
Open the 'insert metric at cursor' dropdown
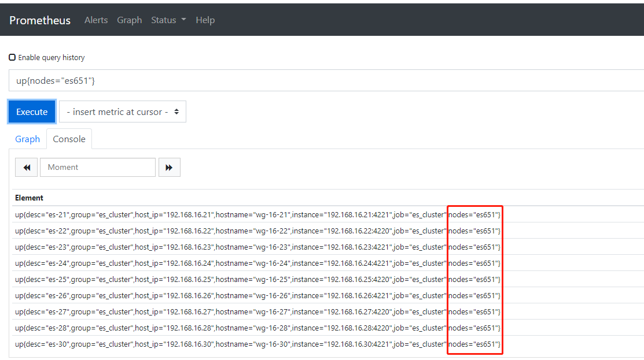[x=122, y=111]
